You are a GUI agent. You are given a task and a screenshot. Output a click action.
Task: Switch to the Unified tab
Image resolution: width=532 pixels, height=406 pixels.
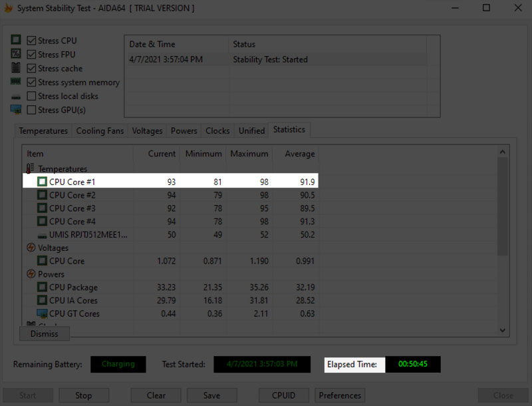(x=251, y=130)
